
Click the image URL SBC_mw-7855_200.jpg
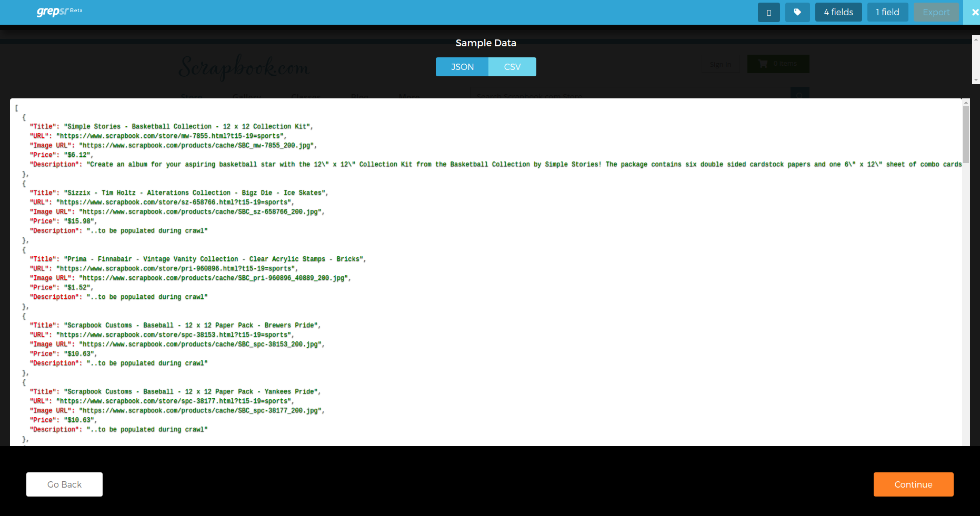(196, 146)
